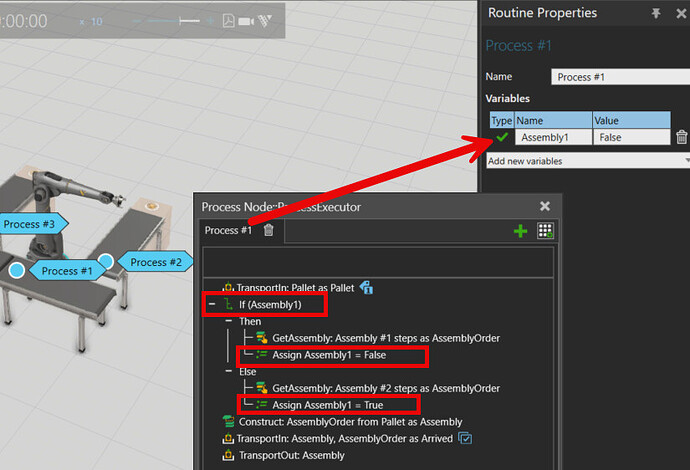Click the video camera record icon
Viewport: 690px width, 470px height.
click(247, 20)
